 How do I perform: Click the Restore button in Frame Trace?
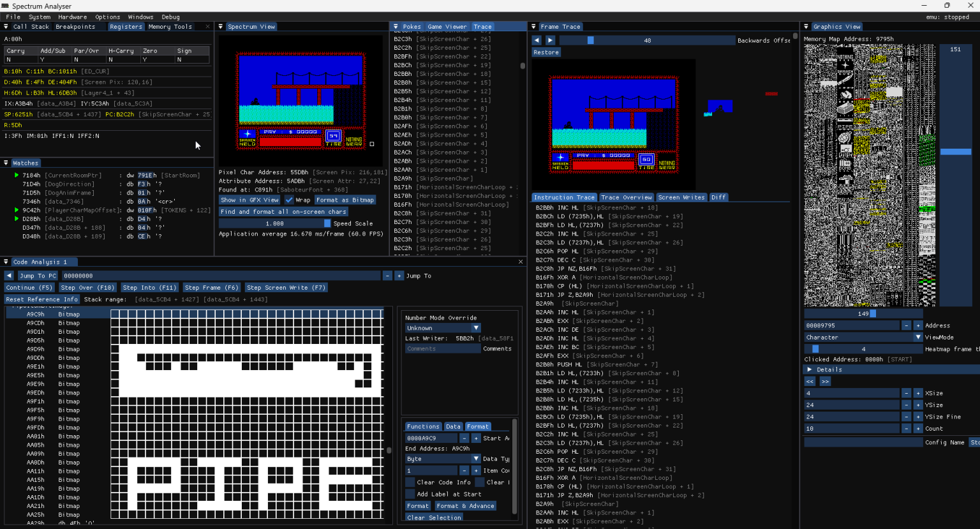[546, 52]
